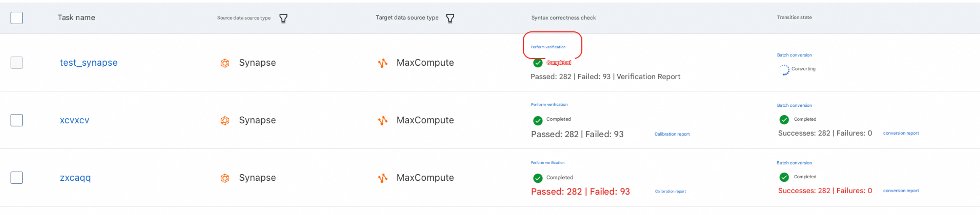Open the Source data source type filter

pyautogui.click(x=283, y=18)
